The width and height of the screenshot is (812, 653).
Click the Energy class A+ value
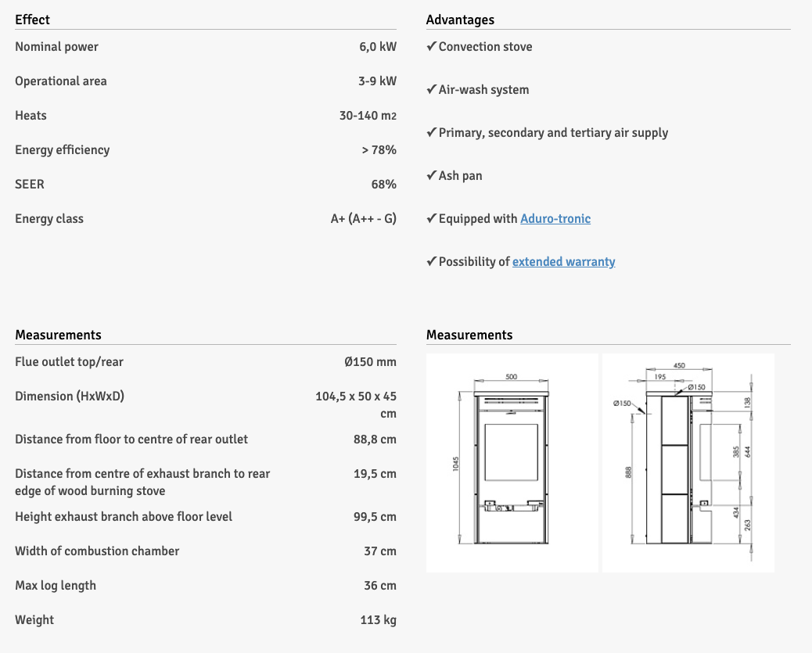[363, 219]
